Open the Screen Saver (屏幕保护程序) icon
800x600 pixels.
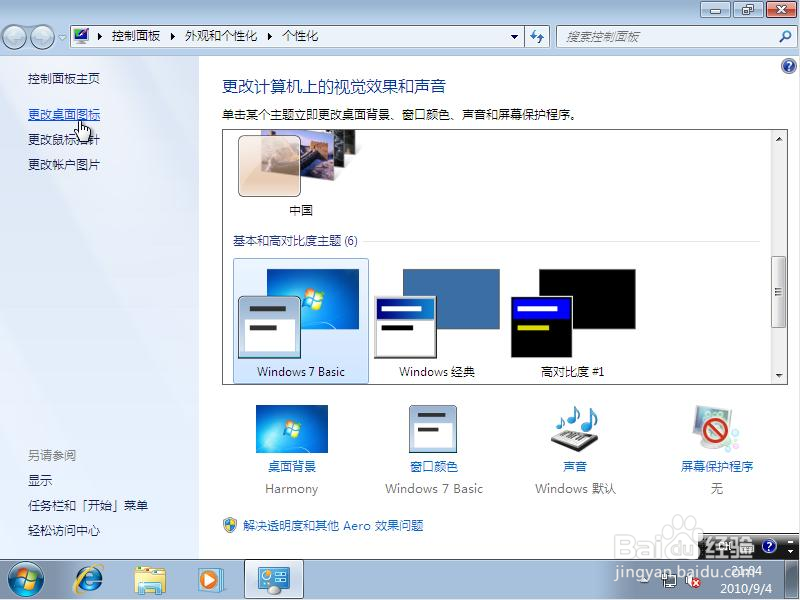pyautogui.click(x=716, y=429)
